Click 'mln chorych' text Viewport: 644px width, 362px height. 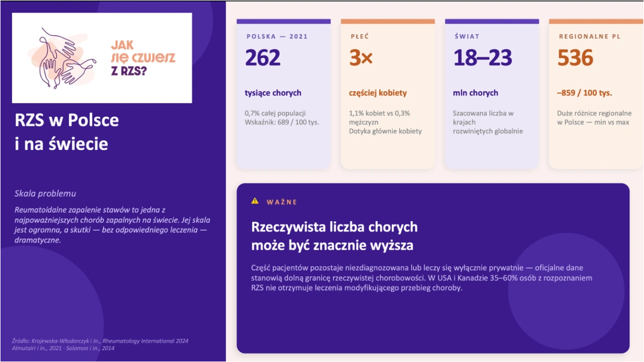pos(476,93)
